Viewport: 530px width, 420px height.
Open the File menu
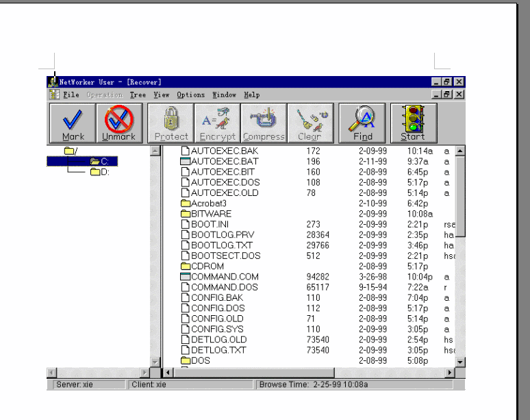pyautogui.click(x=71, y=95)
